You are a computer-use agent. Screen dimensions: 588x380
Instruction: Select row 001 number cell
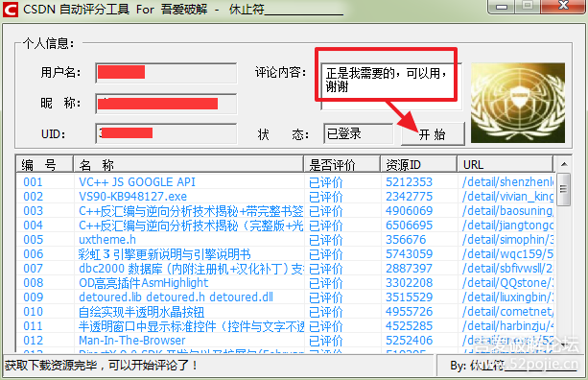33,182
